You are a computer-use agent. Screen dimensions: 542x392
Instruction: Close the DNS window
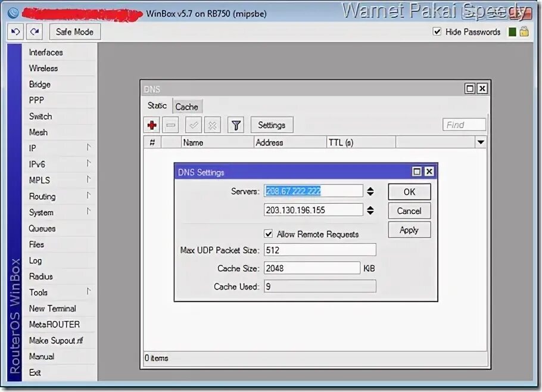[x=482, y=89]
